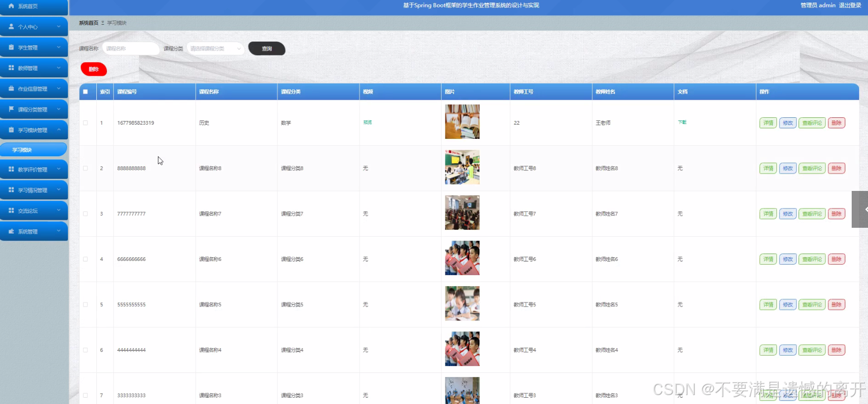
Task: Click the 教师工号8 cell
Action: 525,168
